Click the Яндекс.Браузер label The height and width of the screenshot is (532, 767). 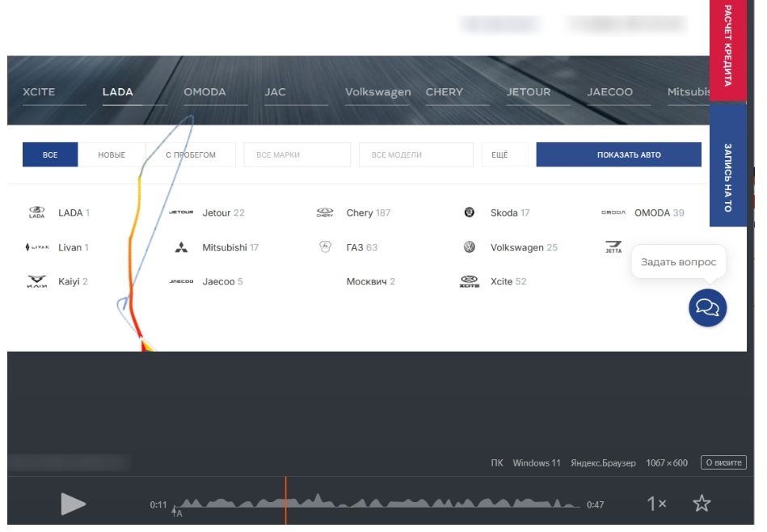[x=603, y=463]
